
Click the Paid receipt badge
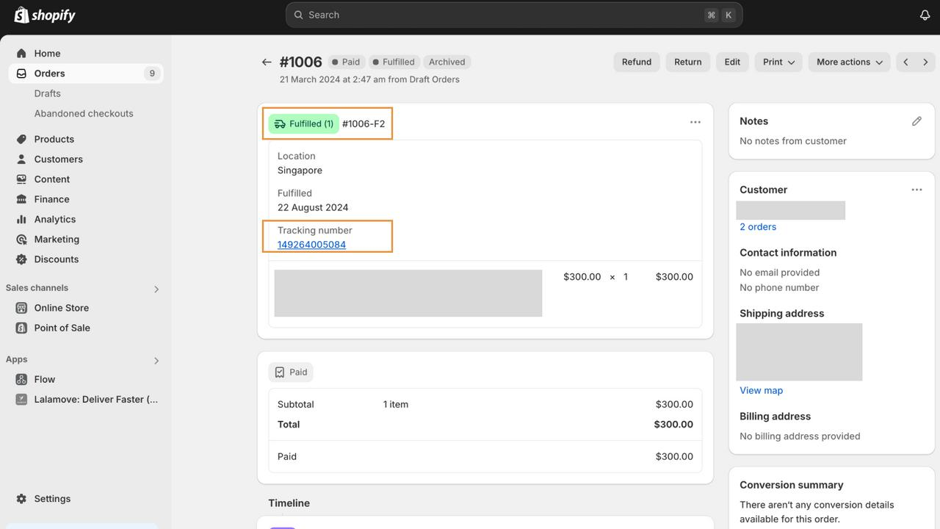click(x=291, y=372)
